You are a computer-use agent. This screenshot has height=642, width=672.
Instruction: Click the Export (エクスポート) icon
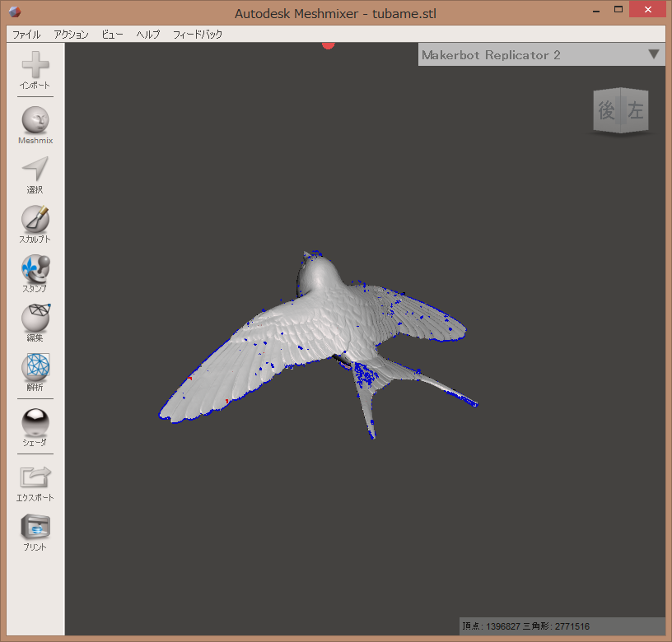point(35,477)
